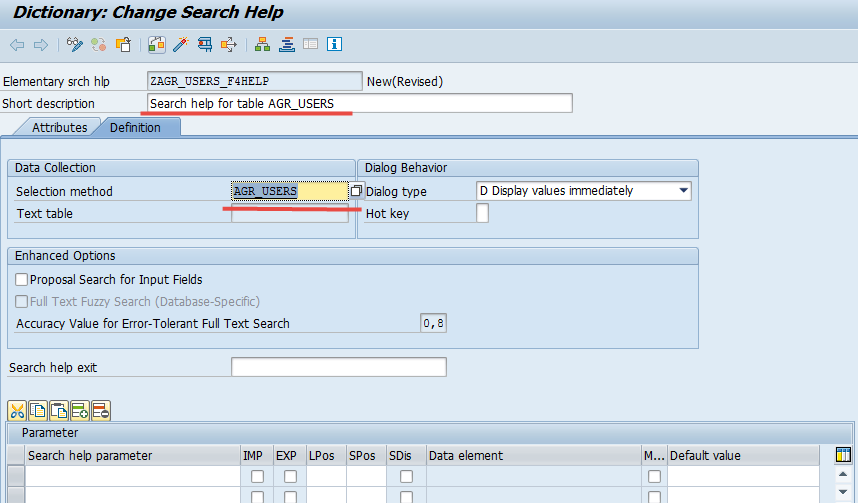Switch to the Attributes tab
The width and height of the screenshot is (858, 503).
(x=59, y=128)
